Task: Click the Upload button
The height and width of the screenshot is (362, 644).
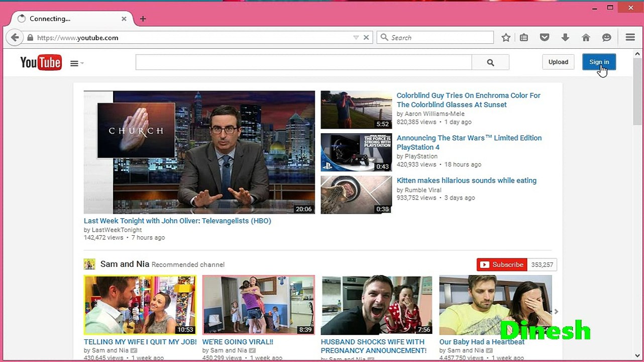Action: pos(558,62)
